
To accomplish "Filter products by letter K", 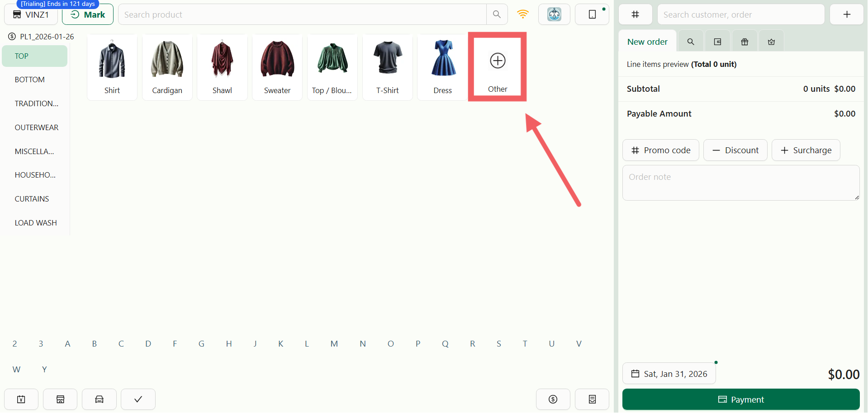I will click(280, 344).
